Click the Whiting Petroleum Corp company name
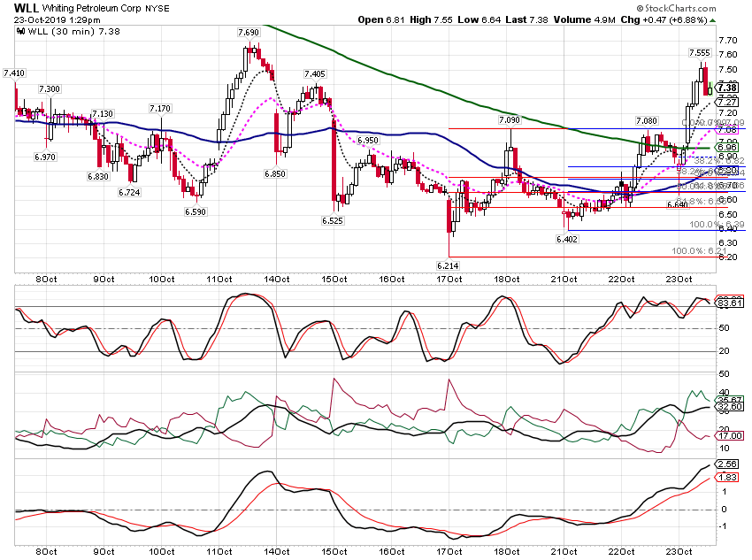Screen dimensions: 752x560 coord(92,8)
